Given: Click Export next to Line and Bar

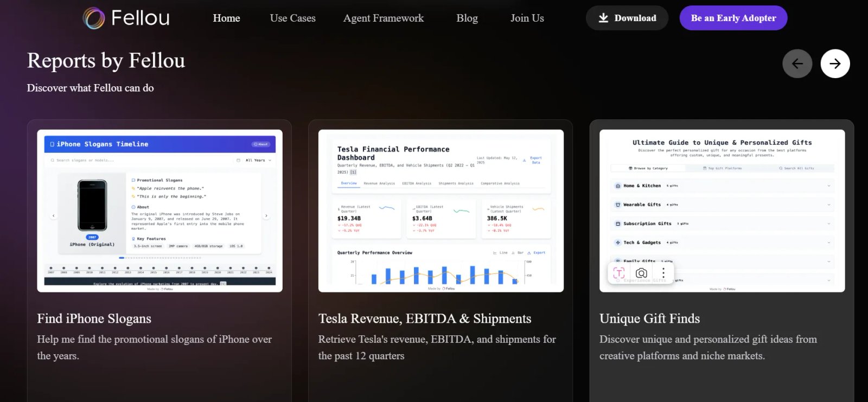Looking at the screenshot, I should (x=537, y=253).
